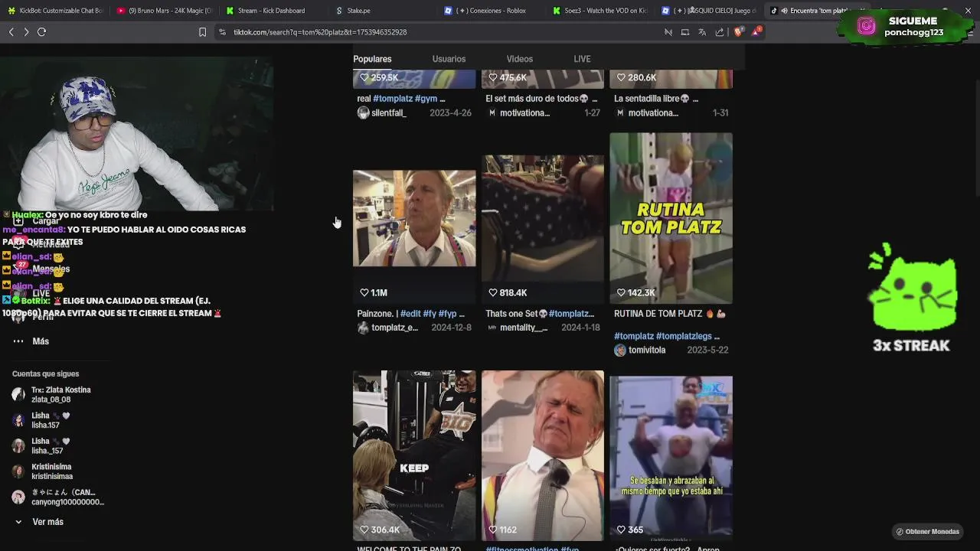The height and width of the screenshot is (551, 980).
Task: Click the 2024-12-8 date text
Action: tap(451, 328)
